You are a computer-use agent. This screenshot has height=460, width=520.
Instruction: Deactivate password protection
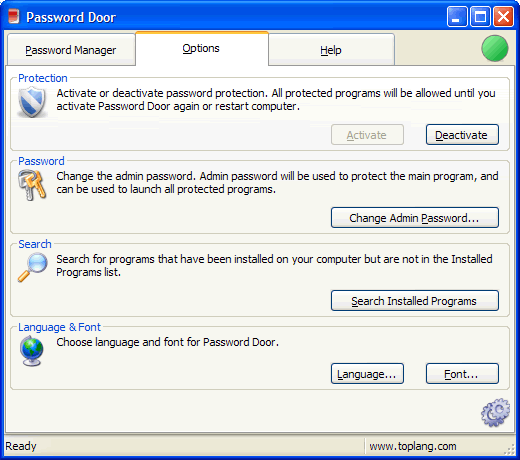pos(462,135)
